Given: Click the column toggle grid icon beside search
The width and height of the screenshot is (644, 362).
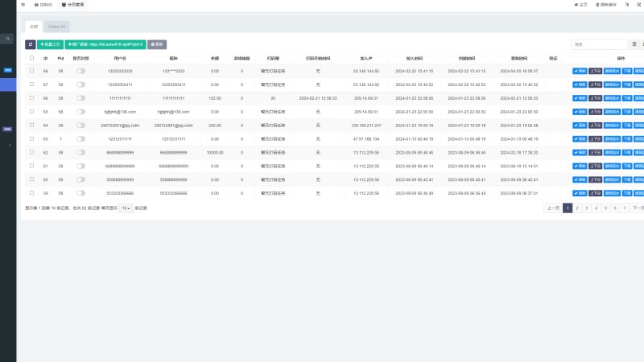Looking at the screenshot, I should pyautogui.click(x=634, y=44).
